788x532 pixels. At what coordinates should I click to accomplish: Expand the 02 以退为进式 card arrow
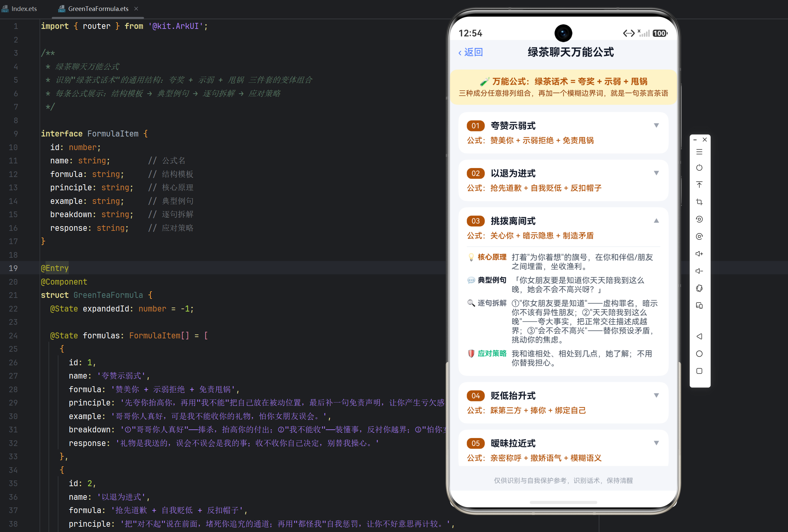click(x=656, y=173)
